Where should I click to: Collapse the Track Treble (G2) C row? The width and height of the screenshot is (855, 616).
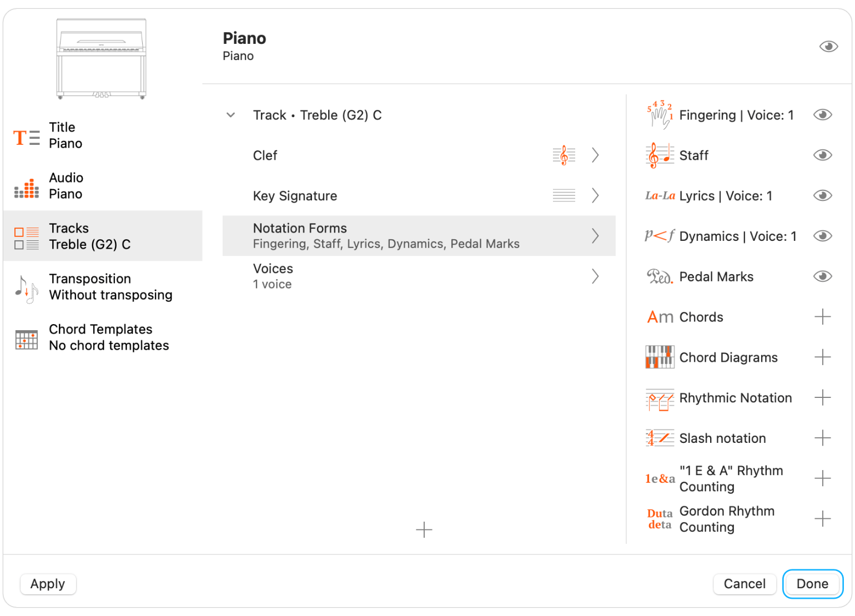pos(231,115)
